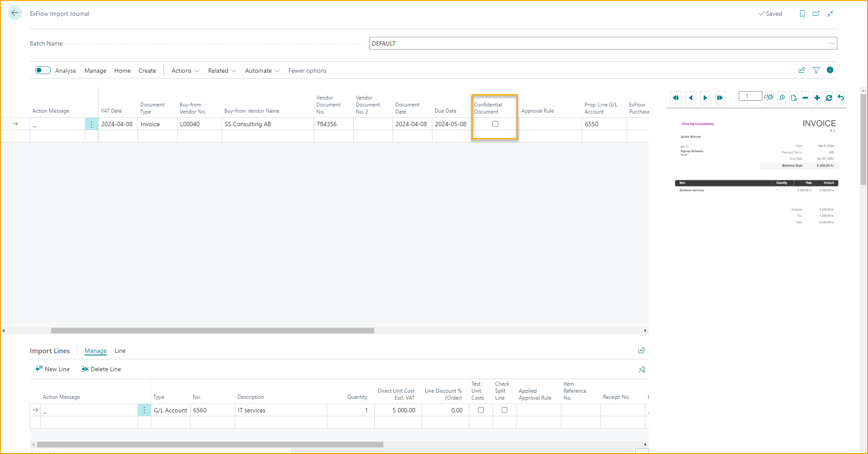
Task: Expand the Automate dropdown
Action: click(x=262, y=71)
